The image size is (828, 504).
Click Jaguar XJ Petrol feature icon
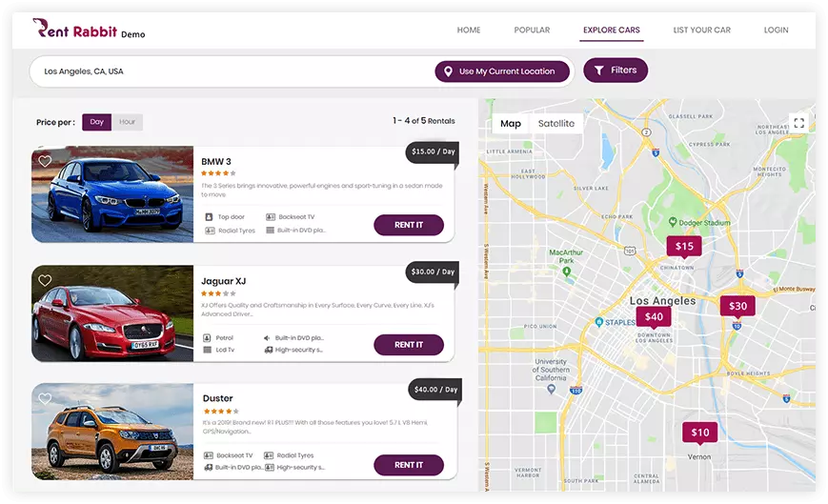207,338
